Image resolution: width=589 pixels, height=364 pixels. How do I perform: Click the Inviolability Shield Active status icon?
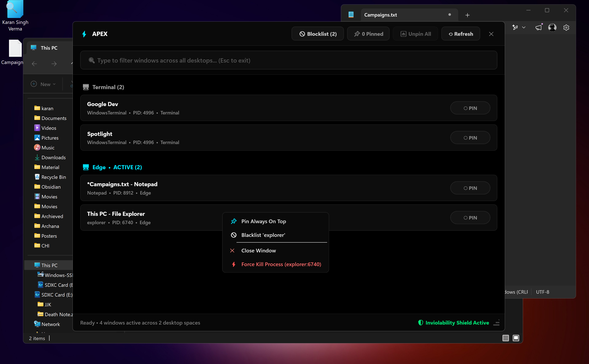click(421, 323)
